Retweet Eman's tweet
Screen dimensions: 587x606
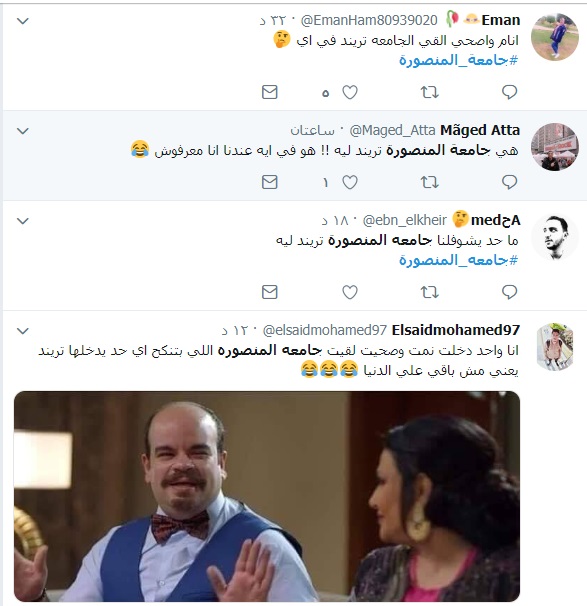pos(429,92)
